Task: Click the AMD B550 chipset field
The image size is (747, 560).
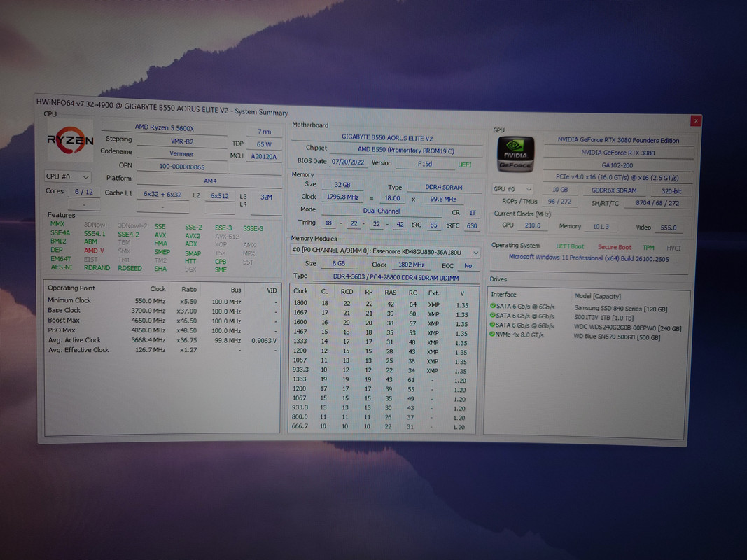Action: (x=406, y=150)
